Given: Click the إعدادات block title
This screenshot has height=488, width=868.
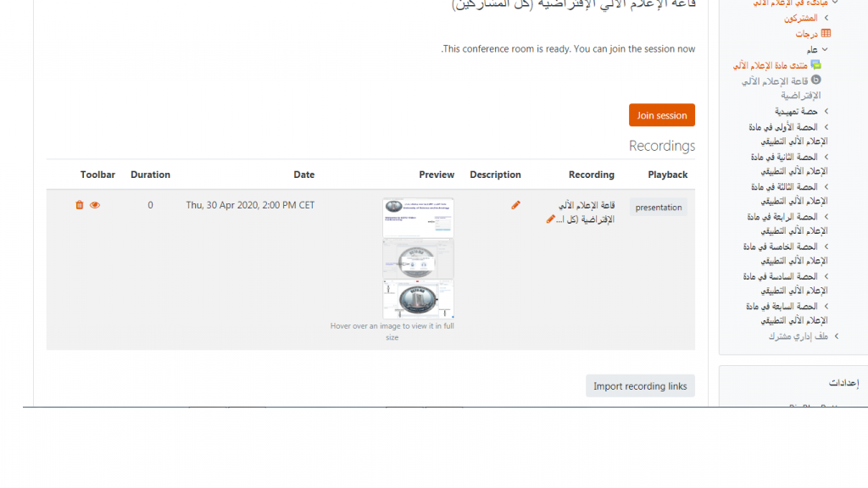Looking at the screenshot, I should (x=843, y=383).
